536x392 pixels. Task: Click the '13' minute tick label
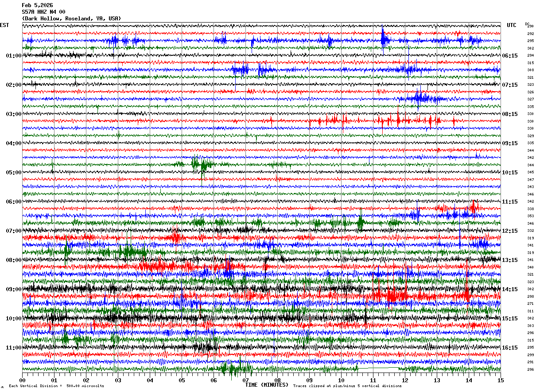437,380
